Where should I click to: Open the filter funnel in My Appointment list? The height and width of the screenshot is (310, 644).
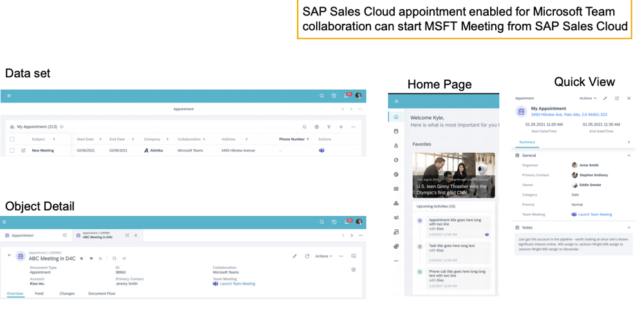click(328, 127)
